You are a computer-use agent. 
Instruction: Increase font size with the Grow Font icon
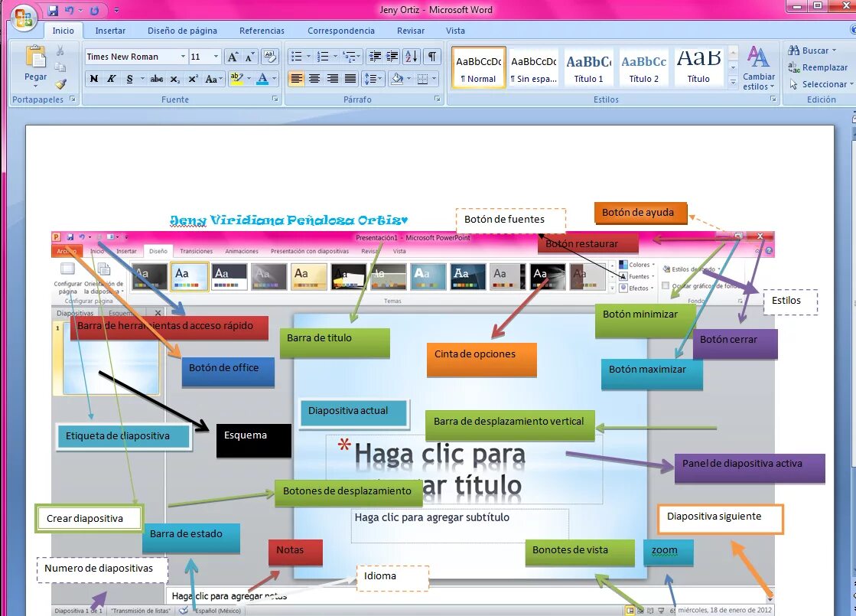233,57
